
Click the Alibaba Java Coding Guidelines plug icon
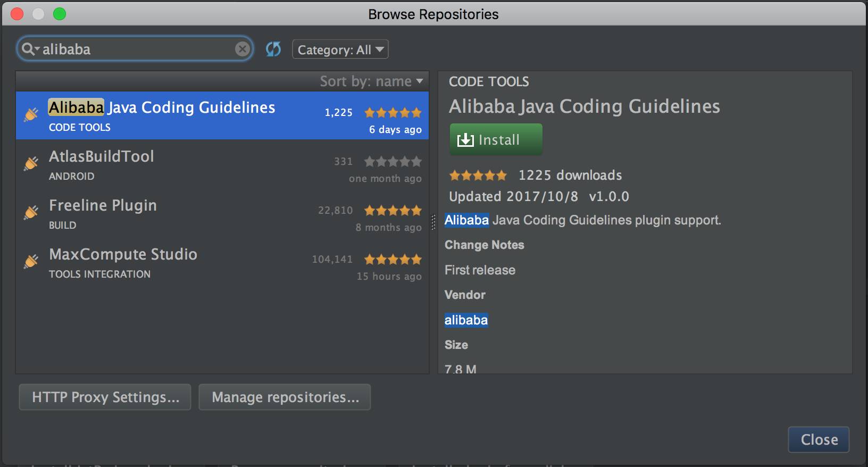tap(31, 114)
